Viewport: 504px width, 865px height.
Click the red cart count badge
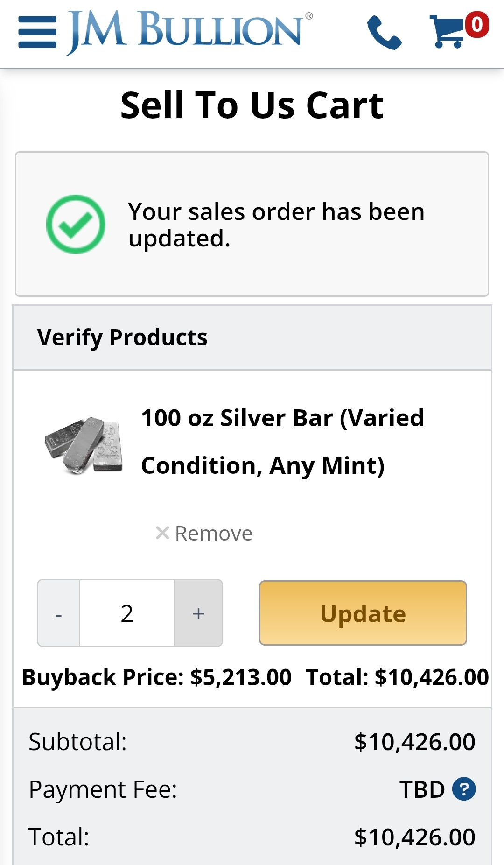476,25
